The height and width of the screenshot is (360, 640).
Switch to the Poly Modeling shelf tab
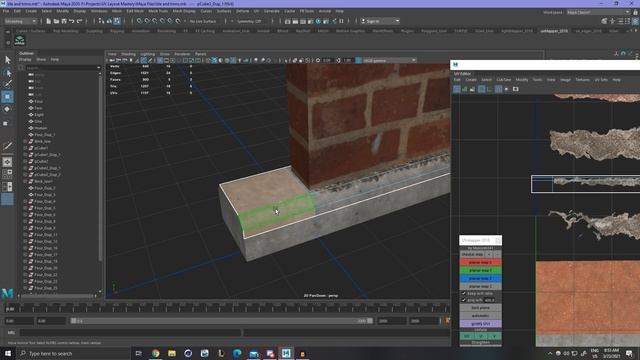coord(65,31)
